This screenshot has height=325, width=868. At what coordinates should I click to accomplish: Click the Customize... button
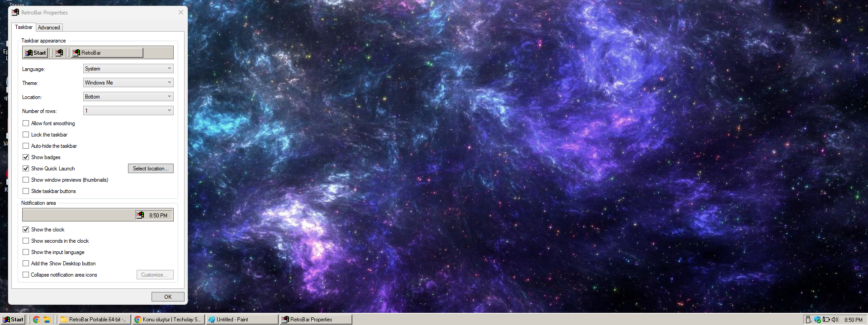(155, 275)
